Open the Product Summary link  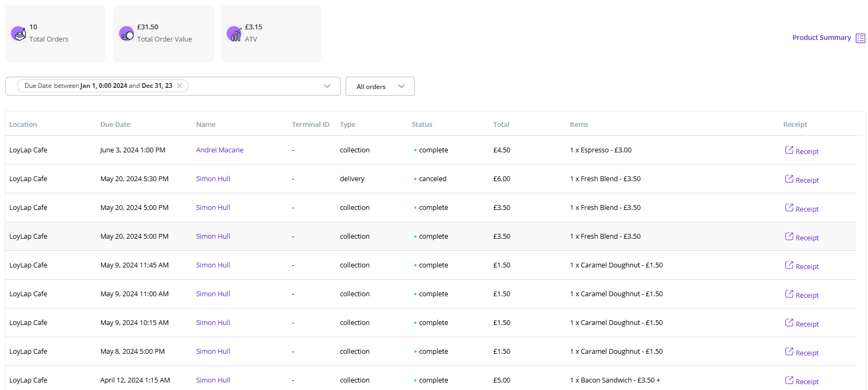[x=821, y=38]
